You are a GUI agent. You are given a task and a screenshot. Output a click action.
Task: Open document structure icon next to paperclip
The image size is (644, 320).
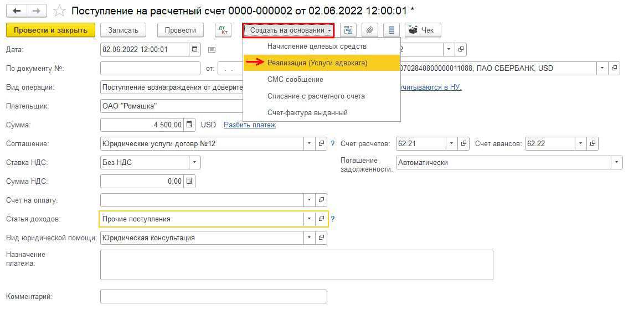click(348, 30)
